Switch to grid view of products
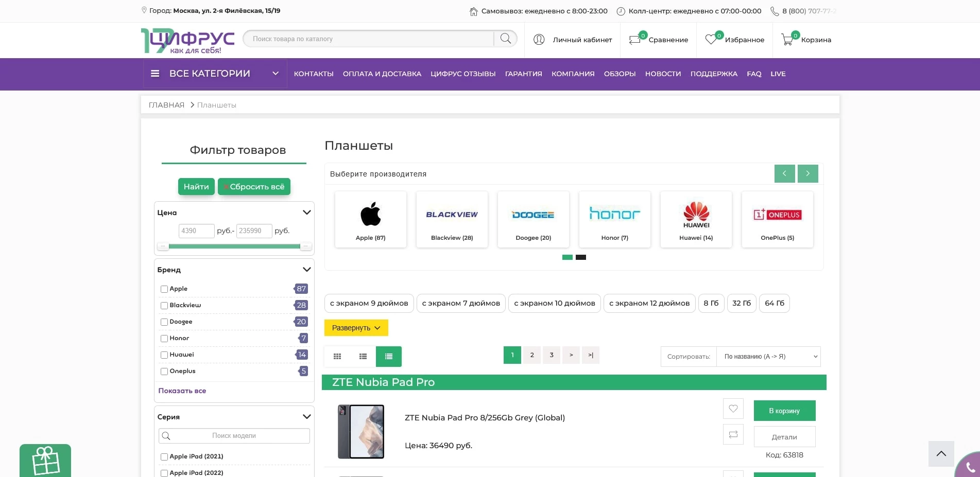Screen dimensions: 980x477 click(337, 356)
